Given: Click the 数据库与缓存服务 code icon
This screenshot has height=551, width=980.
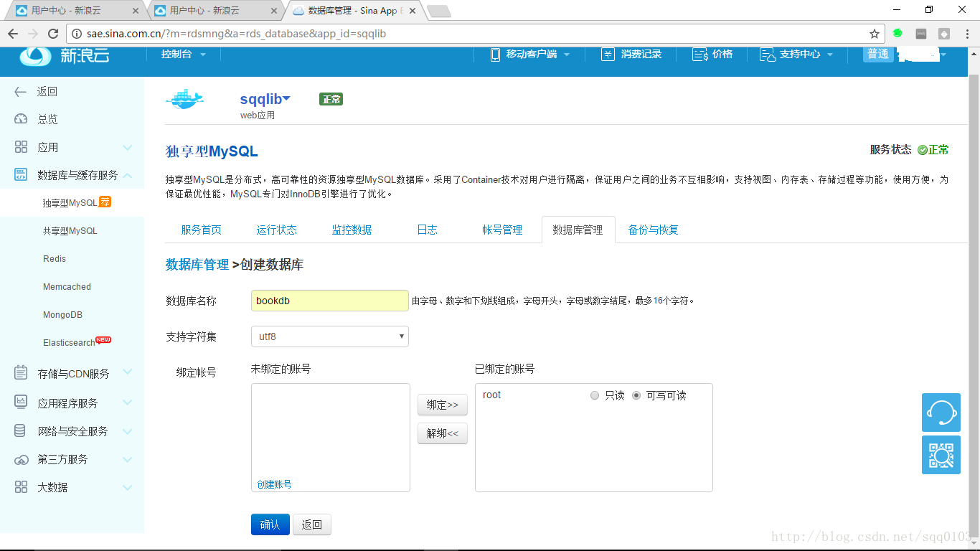Looking at the screenshot, I should (x=21, y=175).
